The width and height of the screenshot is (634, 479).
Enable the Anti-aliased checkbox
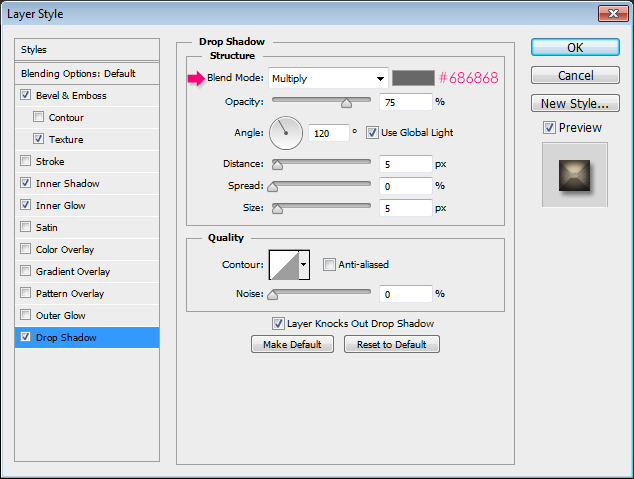pos(329,264)
